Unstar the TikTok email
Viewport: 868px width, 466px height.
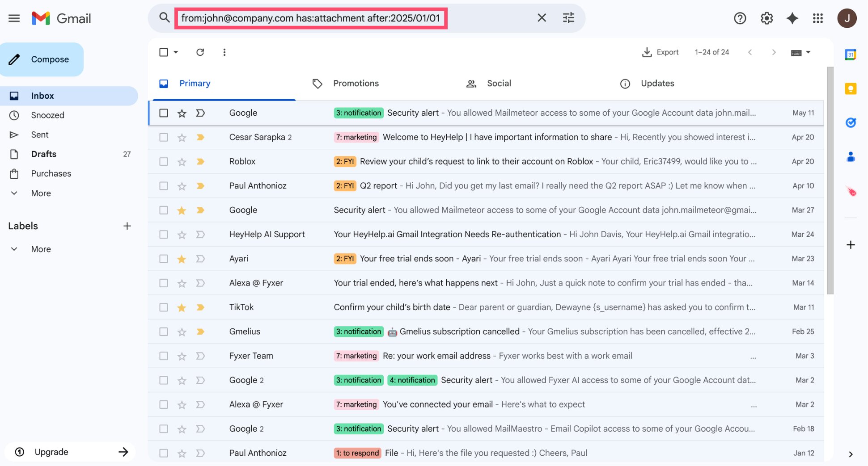click(182, 307)
